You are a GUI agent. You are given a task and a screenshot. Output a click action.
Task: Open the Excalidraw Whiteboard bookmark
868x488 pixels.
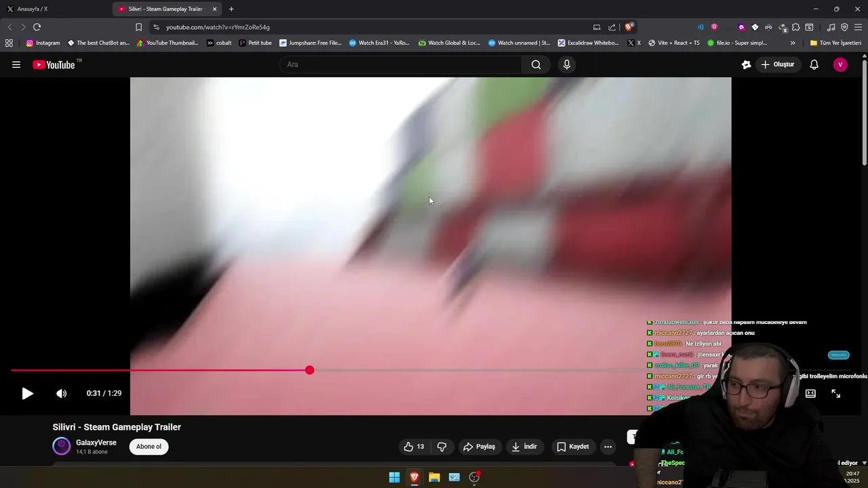coord(588,43)
